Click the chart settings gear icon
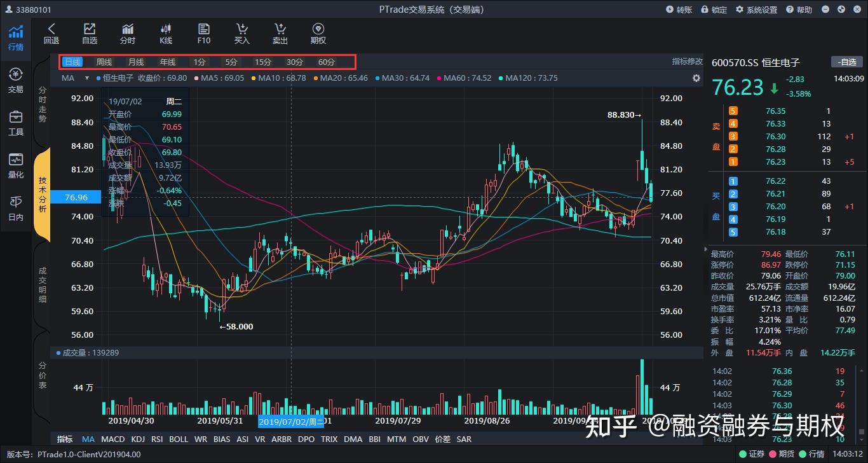Image resolution: width=868 pixels, height=463 pixels. [x=696, y=78]
